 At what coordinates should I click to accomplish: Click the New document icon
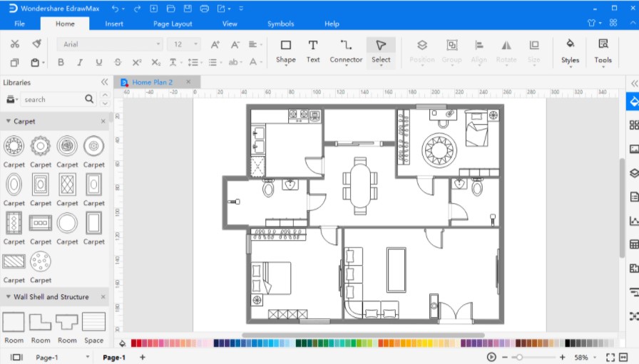coord(153,9)
